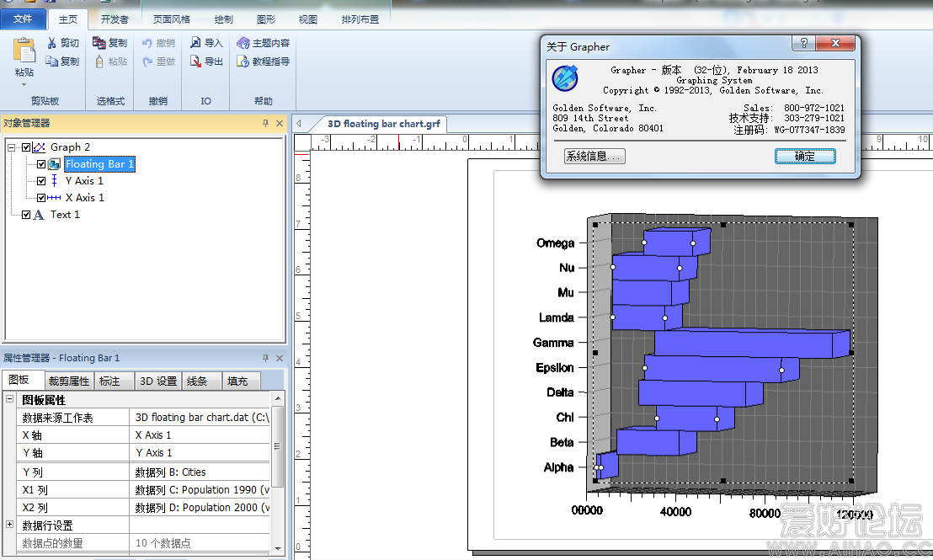Click the Text 1 letter A icon
Screen dimensions: 933x560
pyautogui.click(x=39, y=215)
